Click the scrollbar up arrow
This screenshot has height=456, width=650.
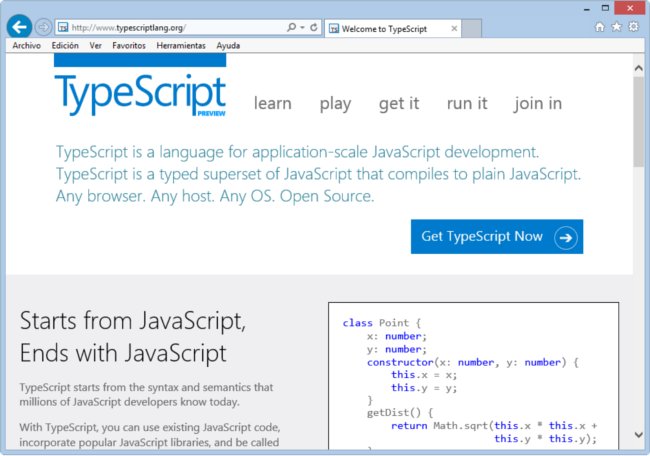pyautogui.click(x=639, y=68)
